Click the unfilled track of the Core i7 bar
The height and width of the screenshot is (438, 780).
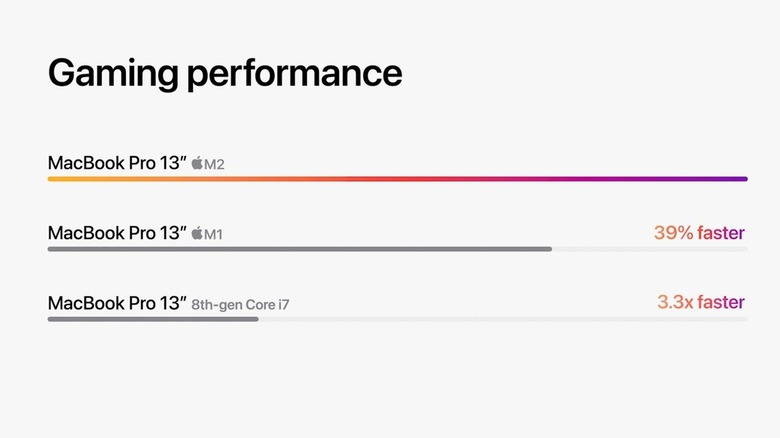(x=500, y=319)
